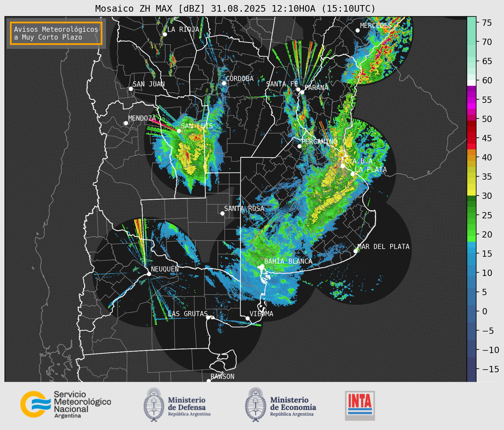This screenshot has width=504, height=430.
Task: Select the Las Grutas city marker dot
Action: pos(208,317)
